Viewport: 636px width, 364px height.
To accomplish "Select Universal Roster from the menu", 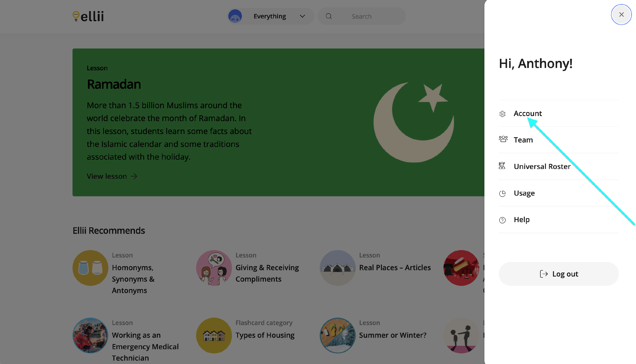I will [x=542, y=166].
